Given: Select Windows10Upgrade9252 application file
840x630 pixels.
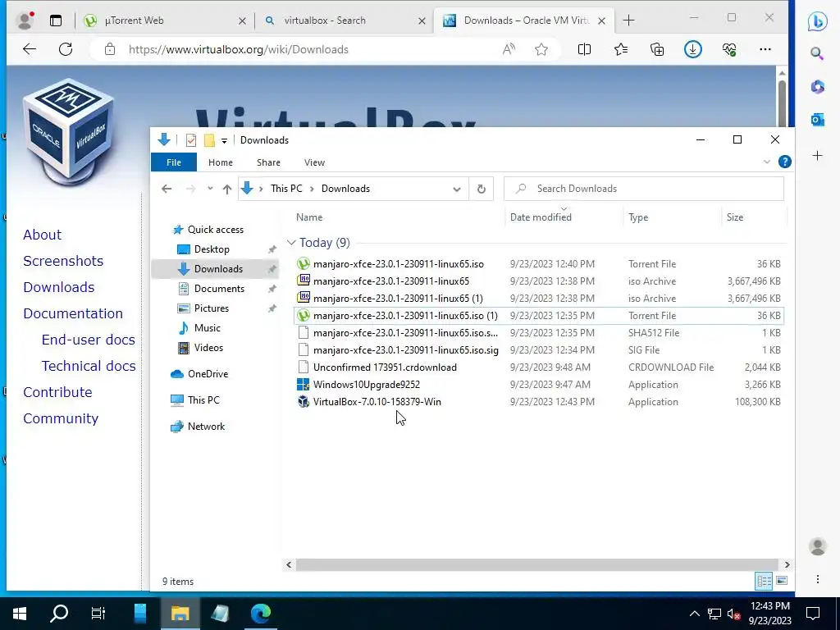Looking at the screenshot, I should point(367,385).
